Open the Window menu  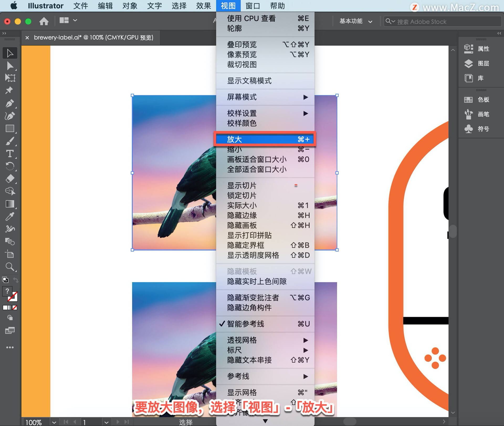pyautogui.click(x=253, y=6)
